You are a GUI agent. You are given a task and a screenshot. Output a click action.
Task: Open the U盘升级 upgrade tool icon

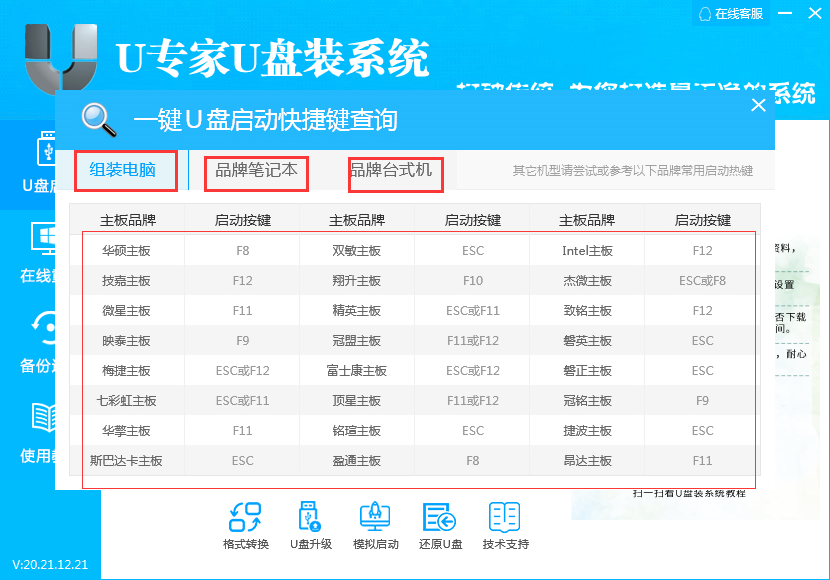click(309, 517)
